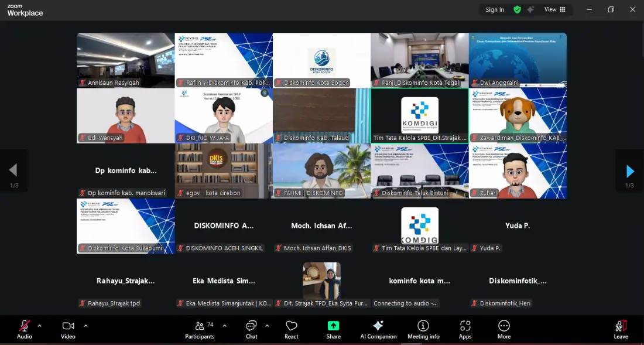Select the Diskominfo Kota Bogor video tile
The width and height of the screenshot is (644, 345).
[x=321, y=60]
